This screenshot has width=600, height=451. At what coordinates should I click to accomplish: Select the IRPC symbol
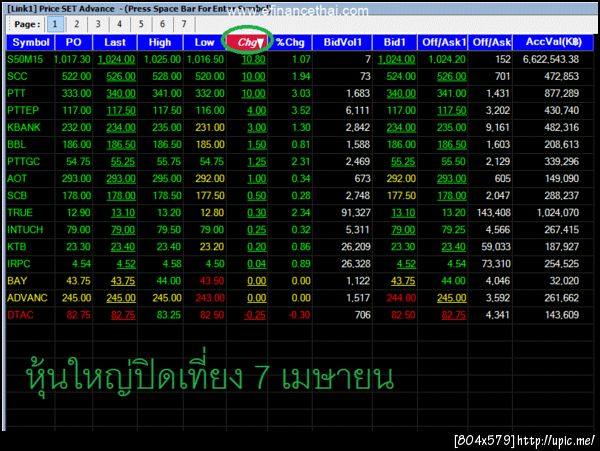coord(19,264)
